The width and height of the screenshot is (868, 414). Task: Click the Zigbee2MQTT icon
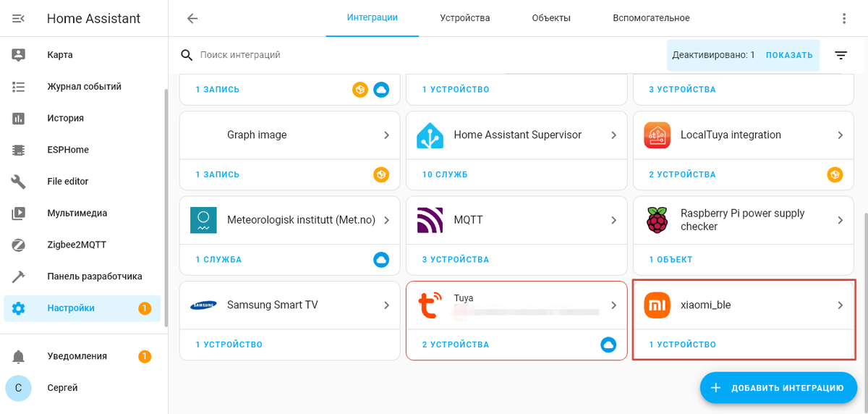pos(19,245)
